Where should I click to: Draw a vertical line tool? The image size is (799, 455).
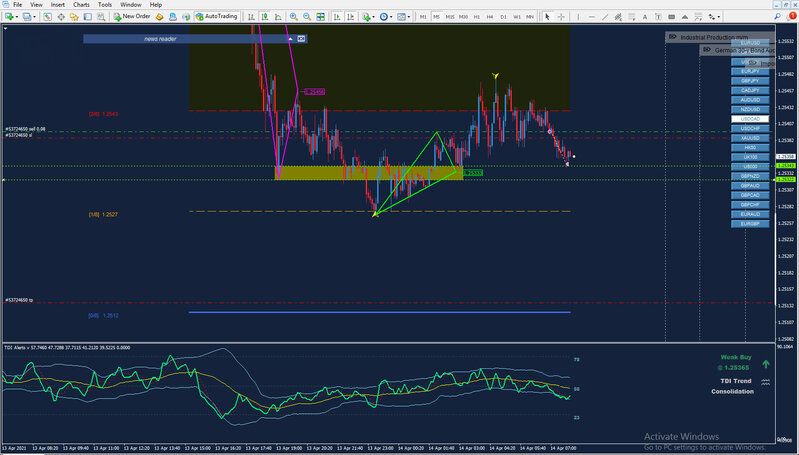[578, 17]
